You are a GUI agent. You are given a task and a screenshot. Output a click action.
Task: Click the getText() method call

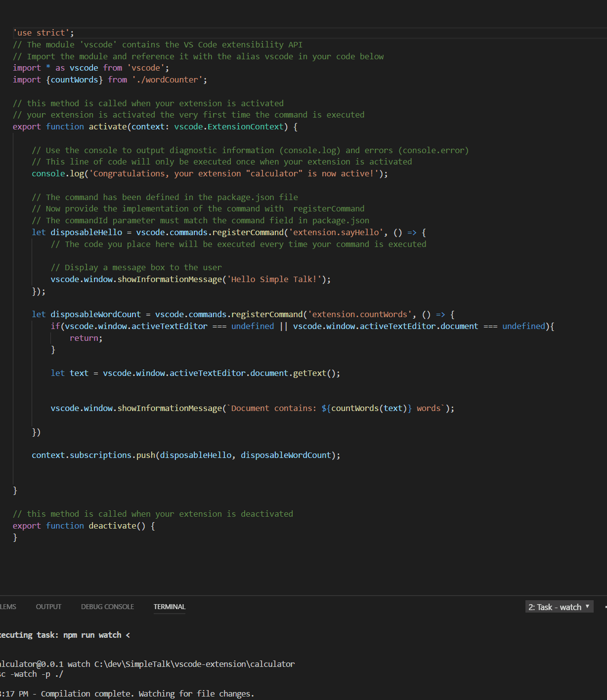pos(314,373)
